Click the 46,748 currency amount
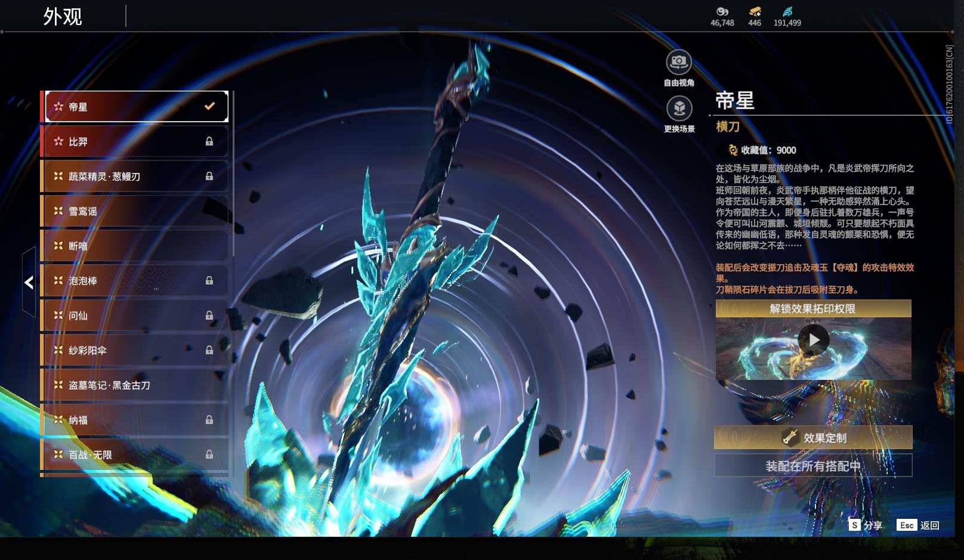The width and height of the screenshot is (964, 560). pos(722,23)
